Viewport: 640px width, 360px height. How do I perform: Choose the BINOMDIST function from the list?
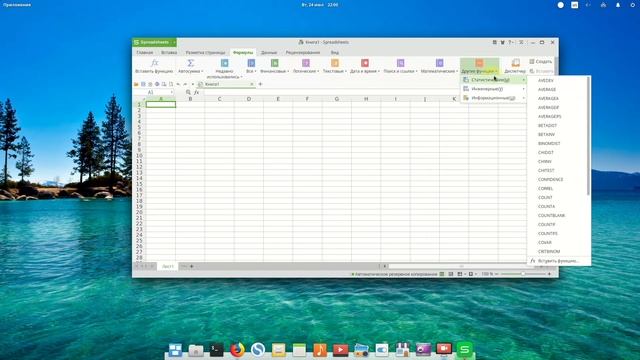tap(549, 144)
